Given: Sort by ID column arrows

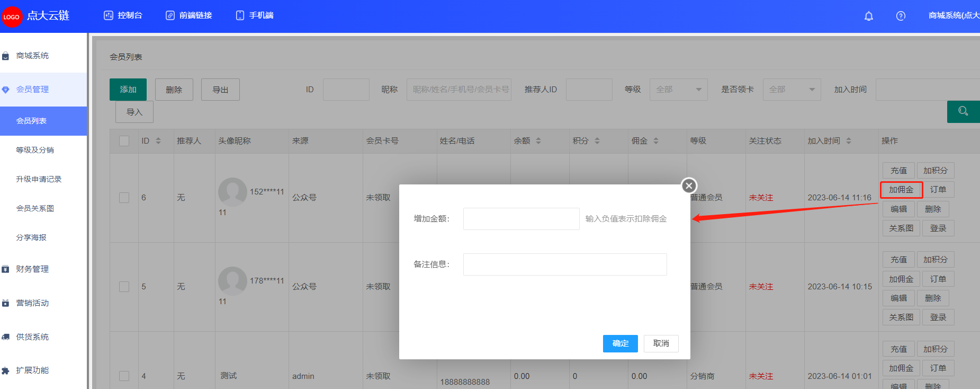Looking at the screenshot, I should [x=158, y=141].
